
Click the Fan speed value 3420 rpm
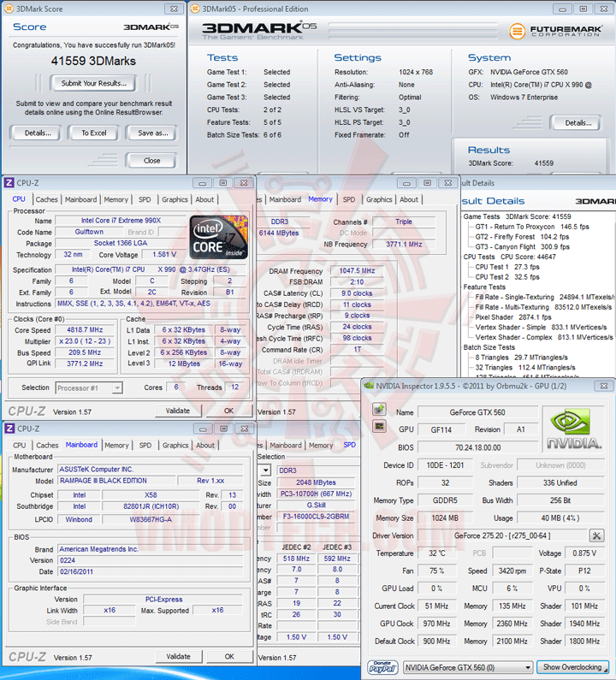point(512,571)
